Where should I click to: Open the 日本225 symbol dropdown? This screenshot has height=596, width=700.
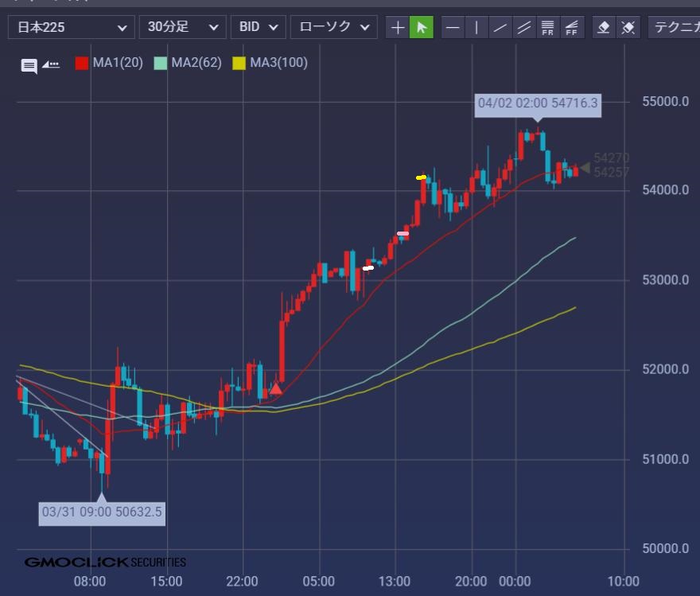71,27
